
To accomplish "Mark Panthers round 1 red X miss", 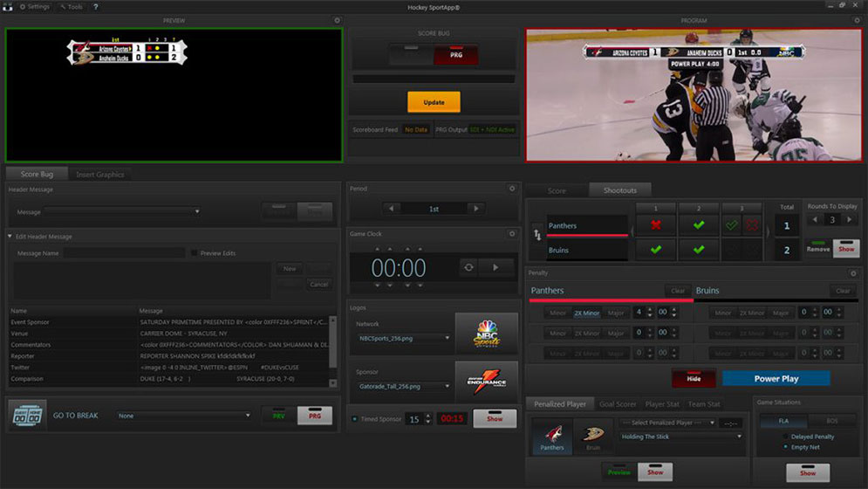I will tap(656, 225).
